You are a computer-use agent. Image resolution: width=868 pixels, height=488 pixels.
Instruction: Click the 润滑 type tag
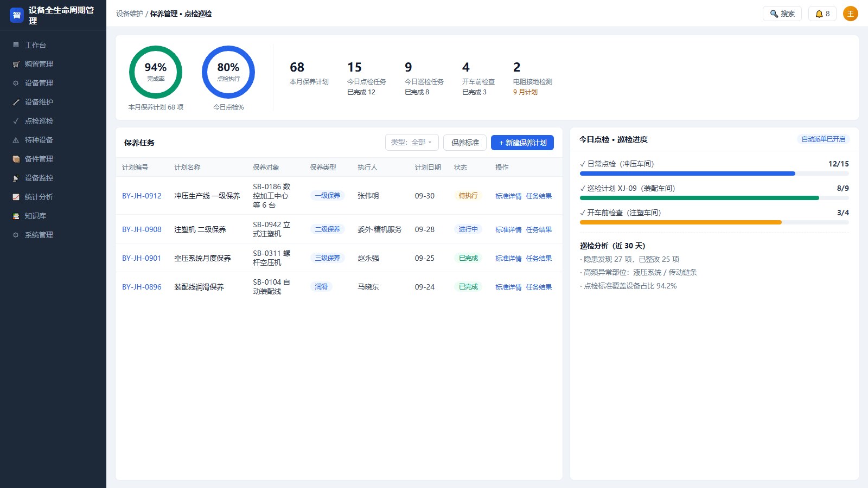tap(321, 287)
